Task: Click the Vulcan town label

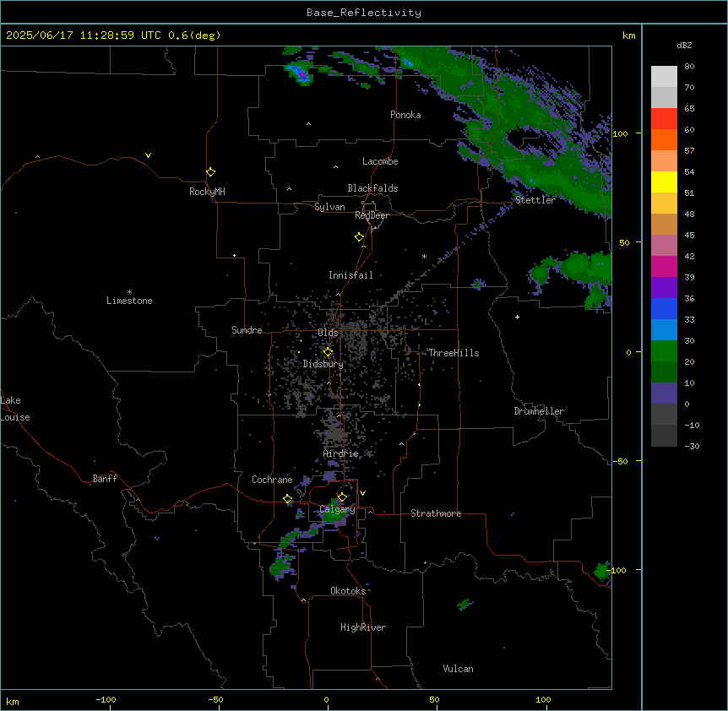Action: 459,669
